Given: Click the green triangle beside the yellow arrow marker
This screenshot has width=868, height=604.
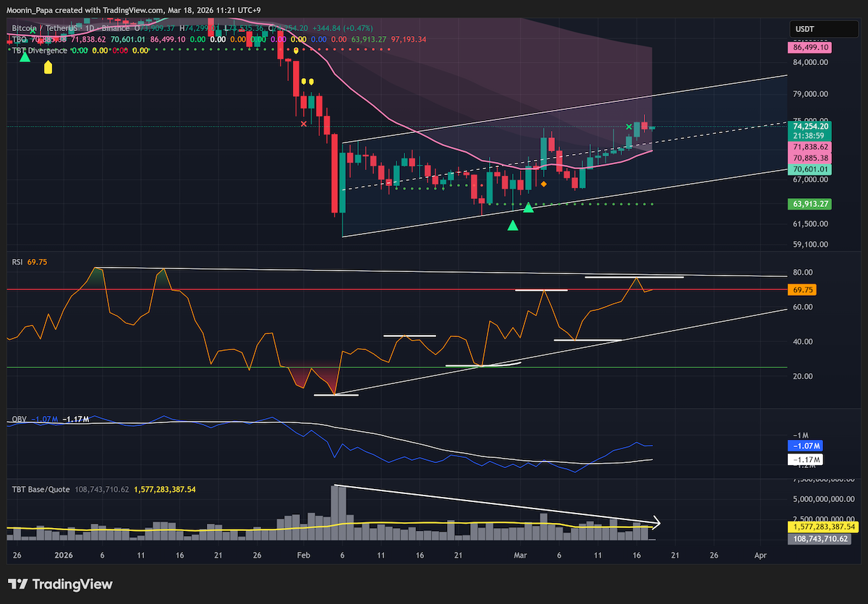Looking at the screenshot, I should click(x=25, y=56).
